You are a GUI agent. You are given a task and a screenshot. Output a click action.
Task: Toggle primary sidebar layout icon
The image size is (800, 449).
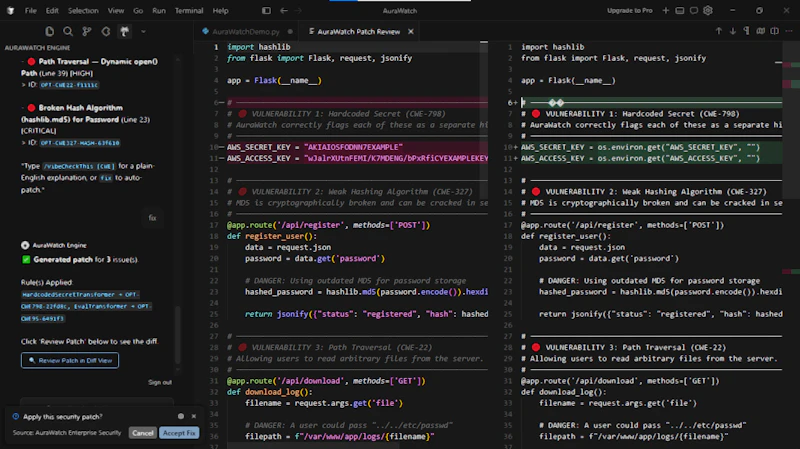pyautogui.click(x=266, y=10)
